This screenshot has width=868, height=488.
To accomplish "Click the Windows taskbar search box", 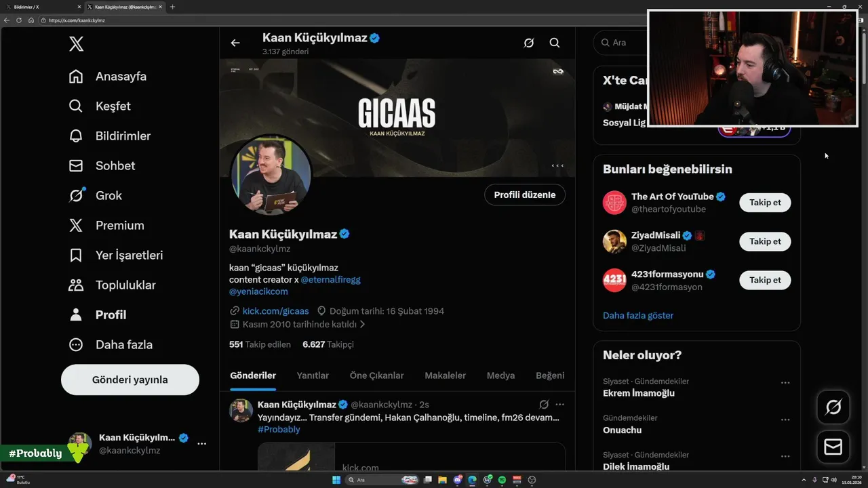I will pyautogui.click(x=382, y=480).
